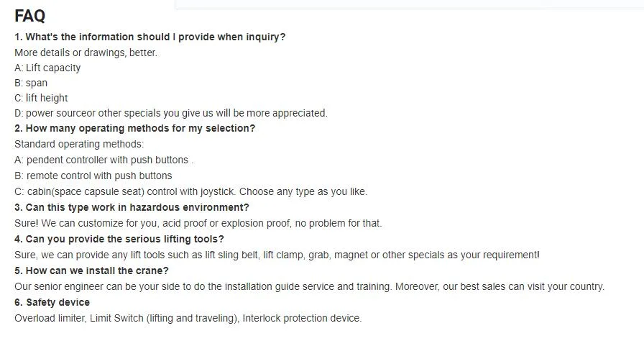The image size is (644, 341).
Task: Click the cabin control with joystick line
Action: click(190, 191)
